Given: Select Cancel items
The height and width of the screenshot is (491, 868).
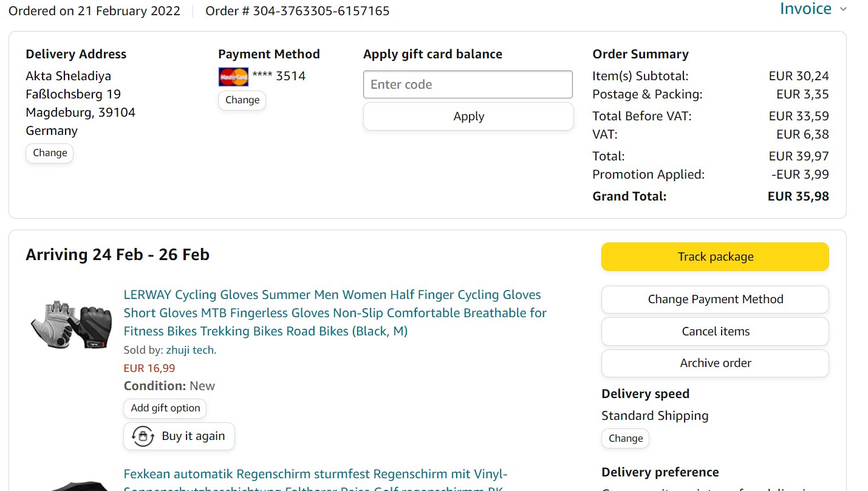Looking at the screenshot, I should 715,331.
